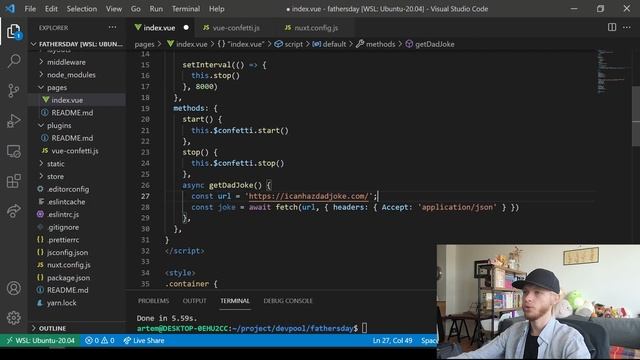The width and height of the screenshot is (640, 360).
Task: Open the yarn.lock file
Action: click(x=77, y=303)
